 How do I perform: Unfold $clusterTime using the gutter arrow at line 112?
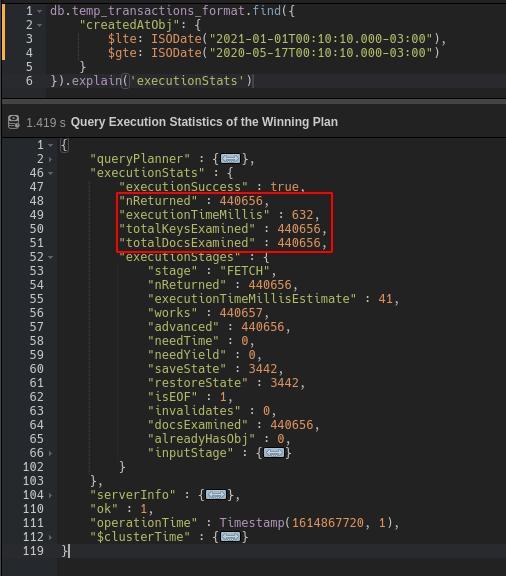[51, 537]
